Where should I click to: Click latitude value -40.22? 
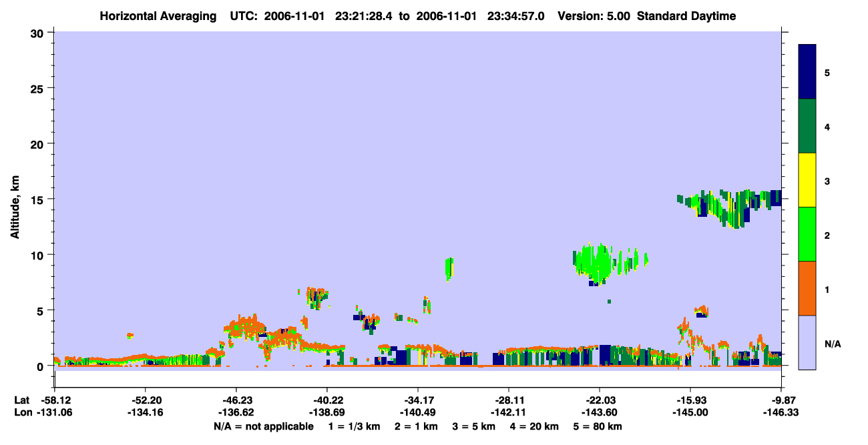click(x=327, y=400)
